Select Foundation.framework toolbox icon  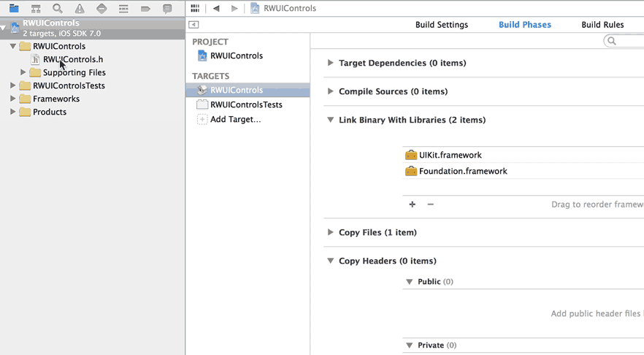[x=410, y=171]
